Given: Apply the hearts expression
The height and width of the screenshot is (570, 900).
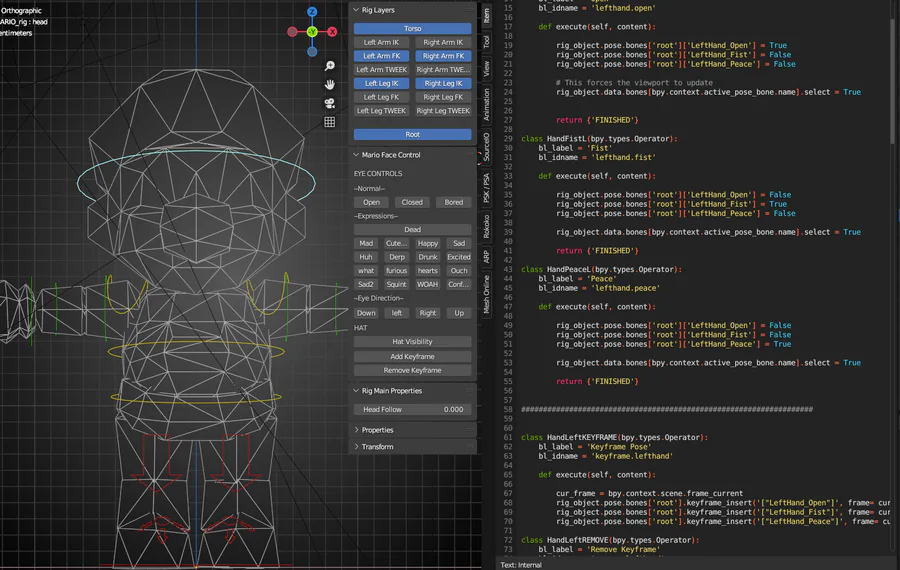Looking at the screenshot, I should (428, 271).
